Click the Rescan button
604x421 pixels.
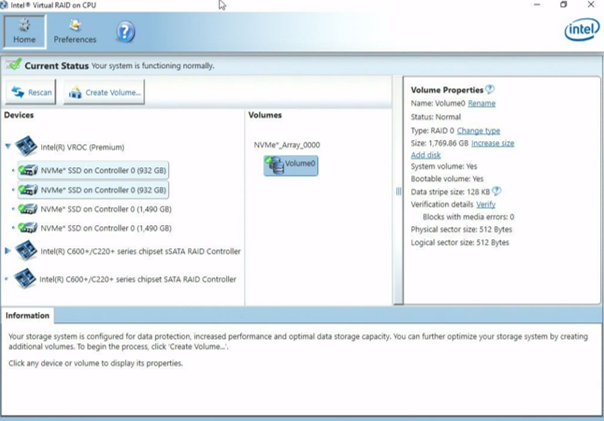point(31,92)
